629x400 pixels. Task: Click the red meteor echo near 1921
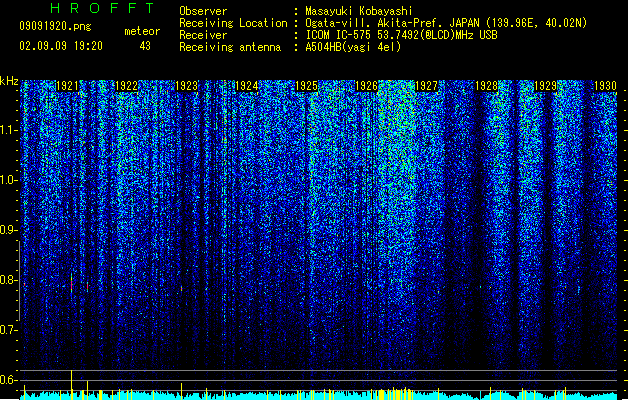(71, 283)
